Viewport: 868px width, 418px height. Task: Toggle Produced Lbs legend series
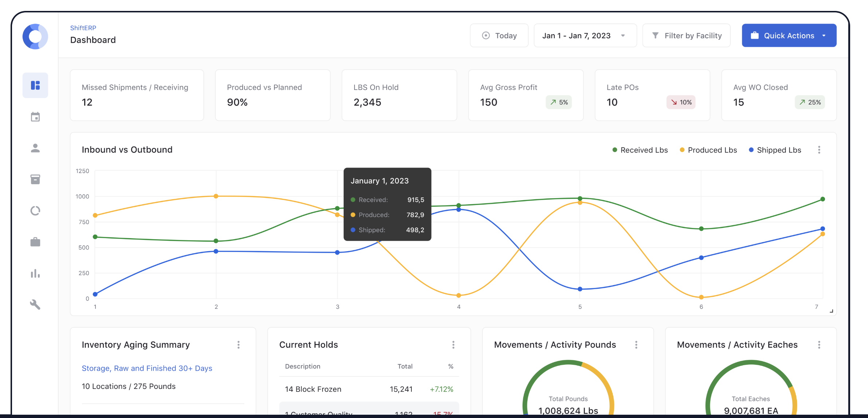708,150
